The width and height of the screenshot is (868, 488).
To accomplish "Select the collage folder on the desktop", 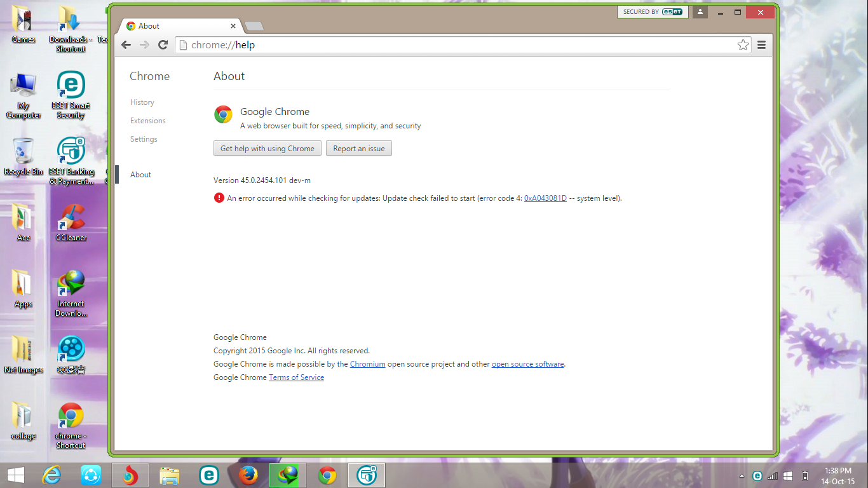I will click(x=24, y=421).
